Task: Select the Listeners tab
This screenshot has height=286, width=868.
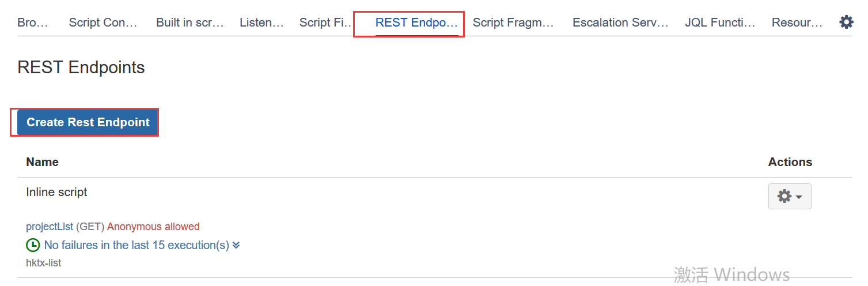Action: point(261,22)
